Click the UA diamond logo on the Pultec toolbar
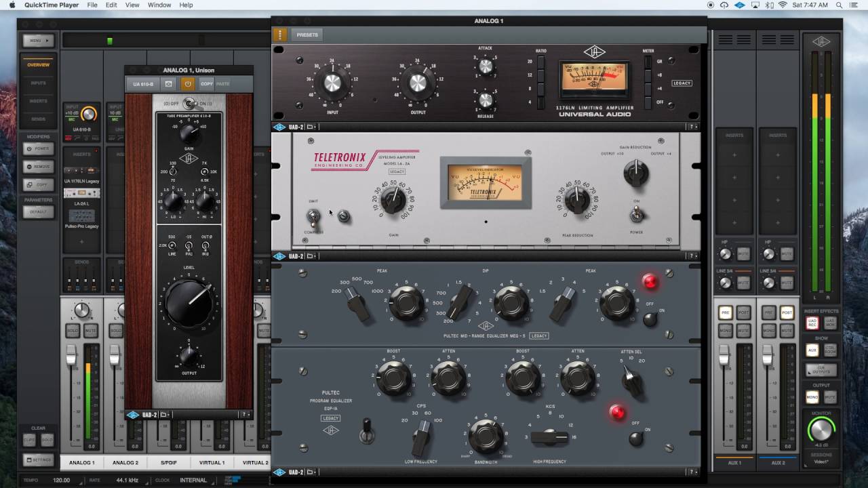 tap(279, 472)
